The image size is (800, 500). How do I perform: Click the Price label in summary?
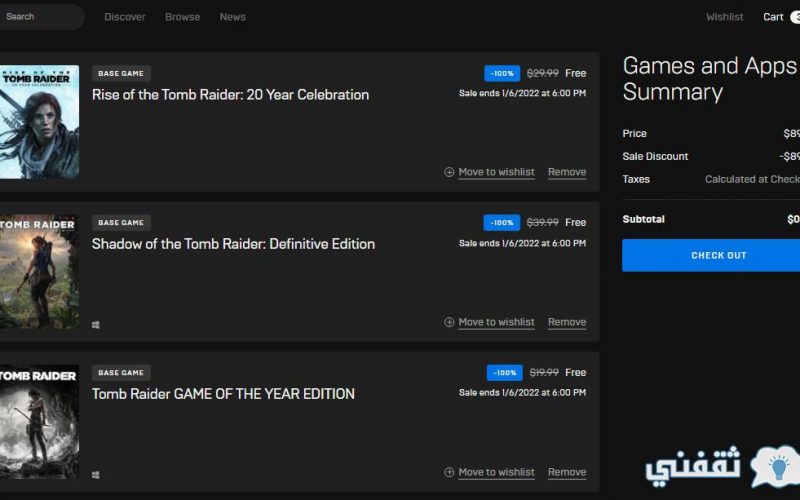point(634,133)
